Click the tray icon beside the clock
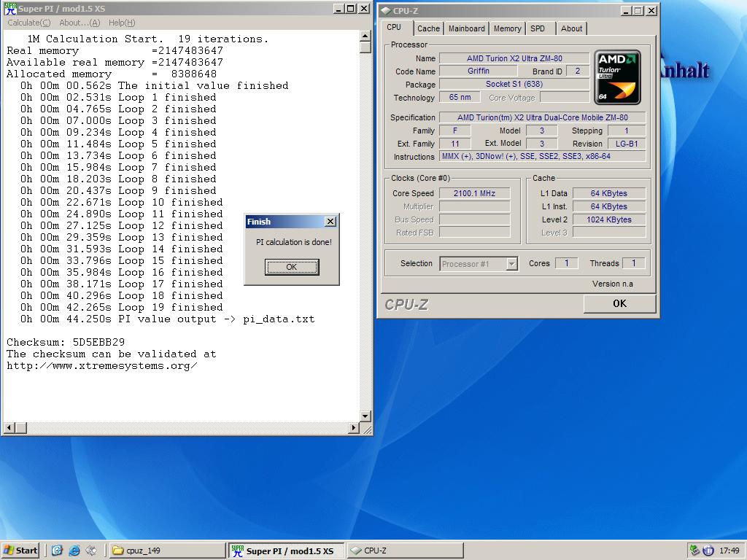Screen dimensions: 747x560 point(708,551)
